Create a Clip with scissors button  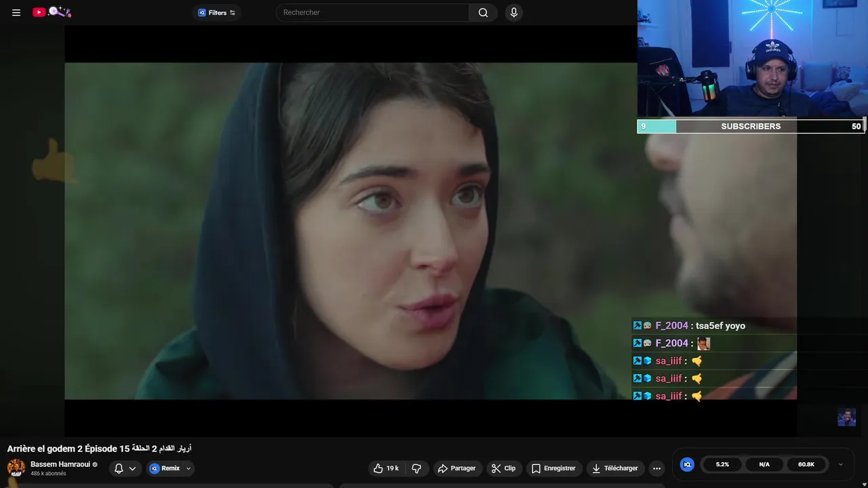point(503,468)
